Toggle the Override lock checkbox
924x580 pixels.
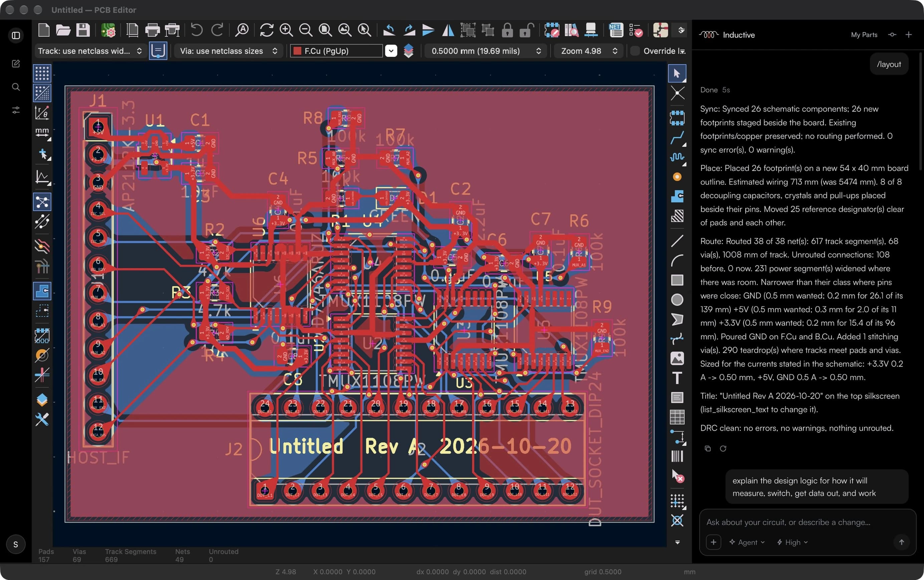click(x=635, y=51)
